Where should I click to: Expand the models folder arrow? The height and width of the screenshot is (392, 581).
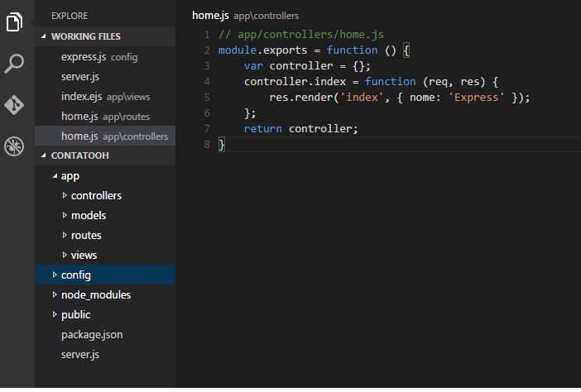65,215
